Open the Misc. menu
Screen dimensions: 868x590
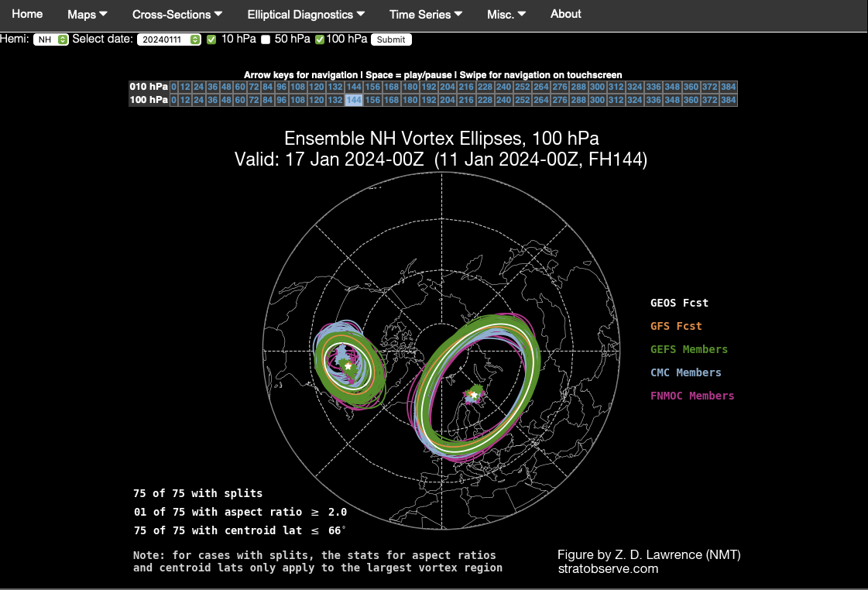(x=506, y=15)
